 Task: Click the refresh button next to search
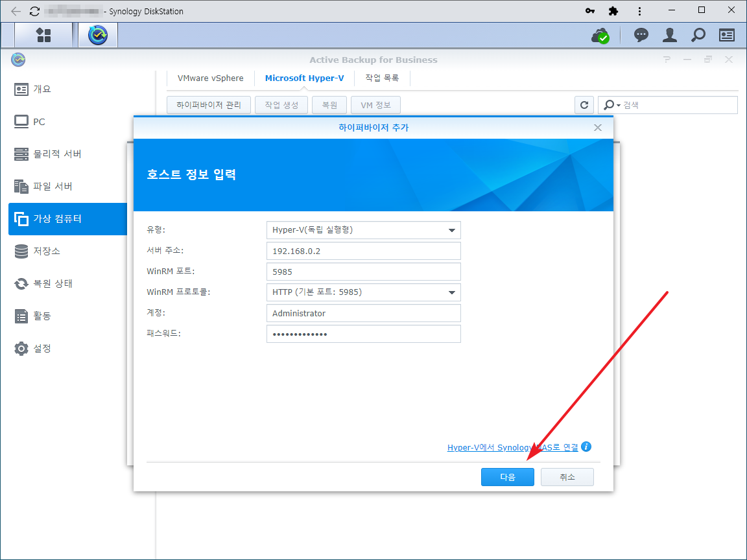pyautogui.click(x=584, y=105)
